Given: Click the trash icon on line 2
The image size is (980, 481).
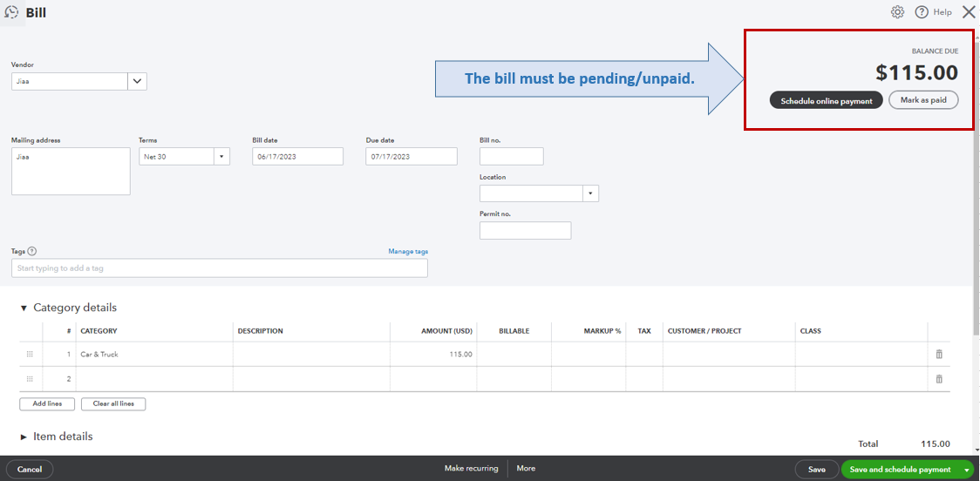Looking at the screenshot, I should [x=939, y=379].
